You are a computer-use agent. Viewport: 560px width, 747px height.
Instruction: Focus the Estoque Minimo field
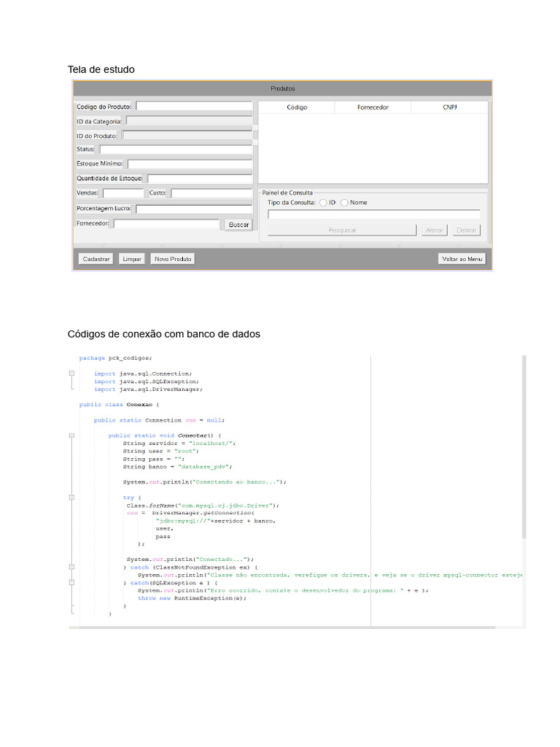pyautogui.click(x=190, y=163)
